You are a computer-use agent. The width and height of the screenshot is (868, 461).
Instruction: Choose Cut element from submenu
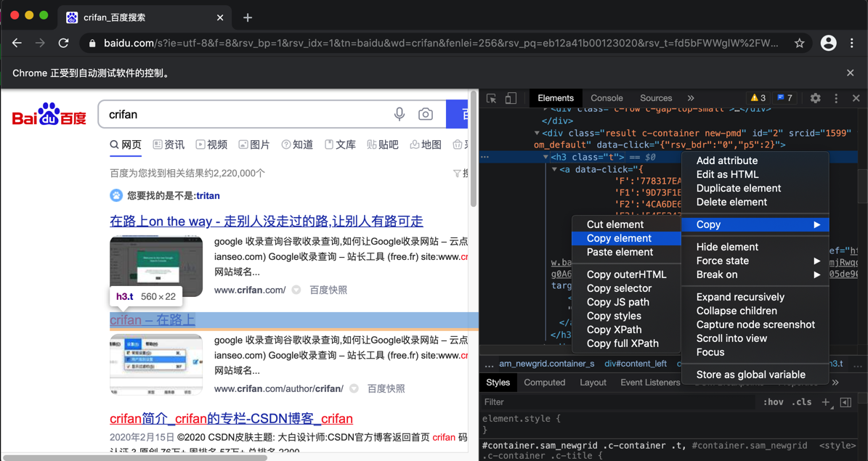[x=626, y=224]
